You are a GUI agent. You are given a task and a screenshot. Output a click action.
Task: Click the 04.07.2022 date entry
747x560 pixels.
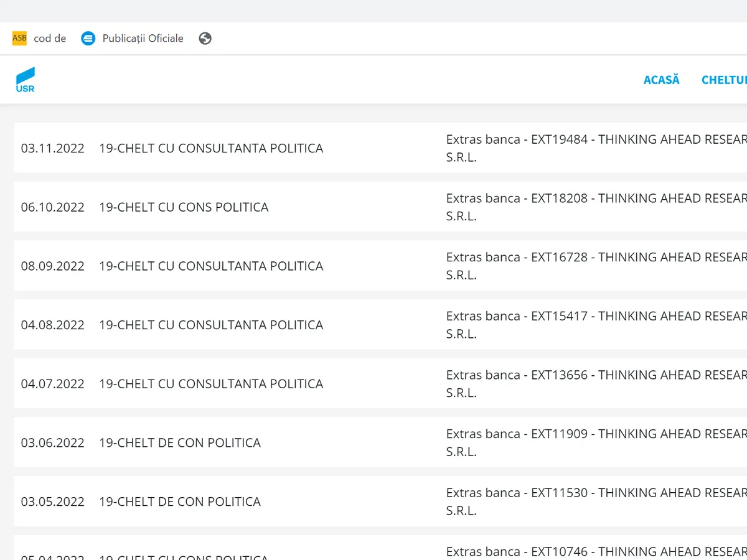53,384
